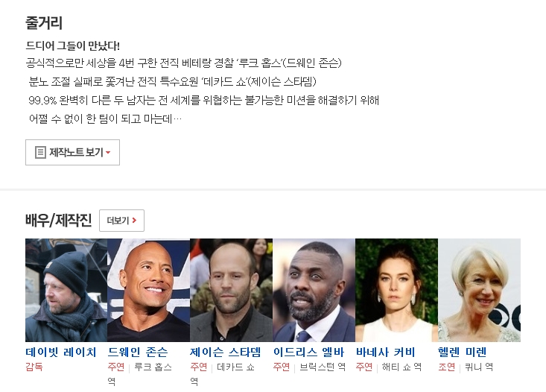Go to 제이슨 스타뎀 profile link
The image size is (546, 392).
pyautogui.click(x=225, y=352)
